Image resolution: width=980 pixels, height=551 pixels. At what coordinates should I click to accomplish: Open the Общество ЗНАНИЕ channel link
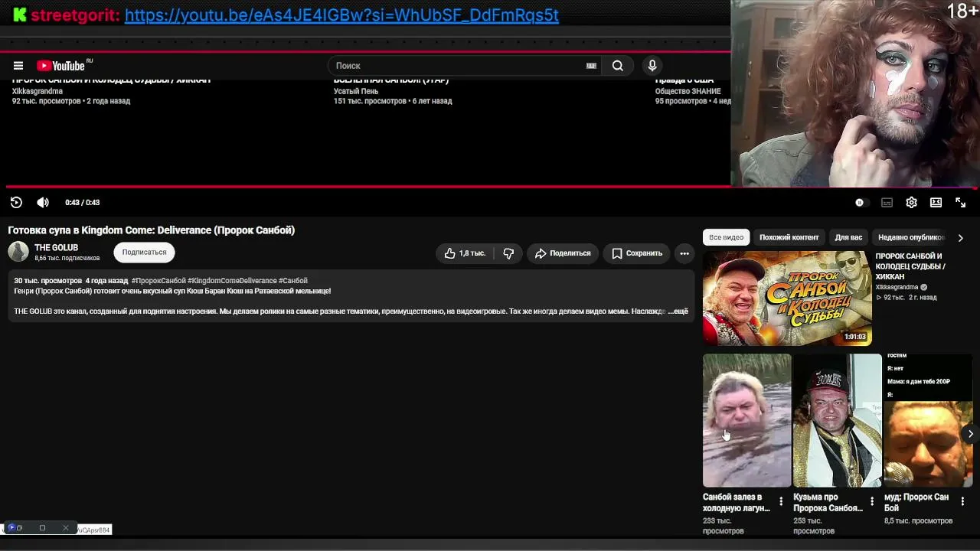click(688, 92)
